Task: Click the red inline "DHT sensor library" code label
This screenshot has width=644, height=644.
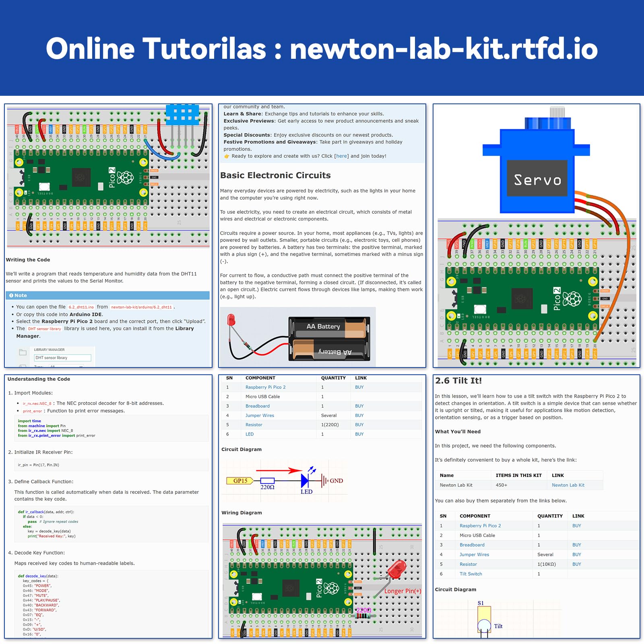Action: [x=44, y=329]
